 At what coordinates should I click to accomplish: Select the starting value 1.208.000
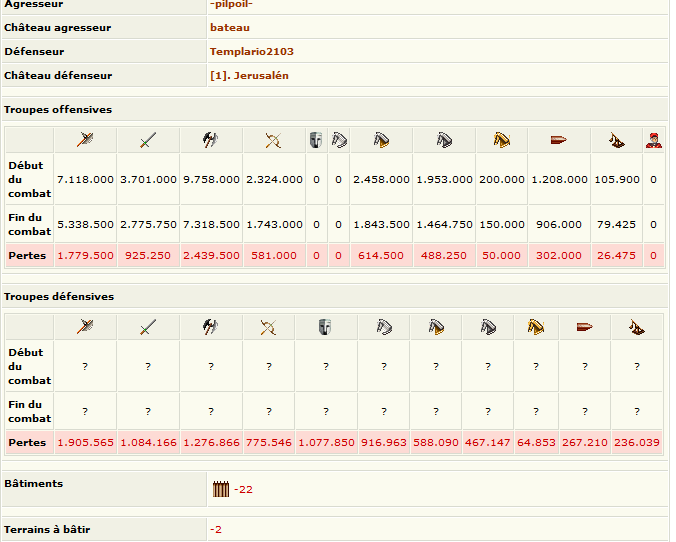coord(559,179)
